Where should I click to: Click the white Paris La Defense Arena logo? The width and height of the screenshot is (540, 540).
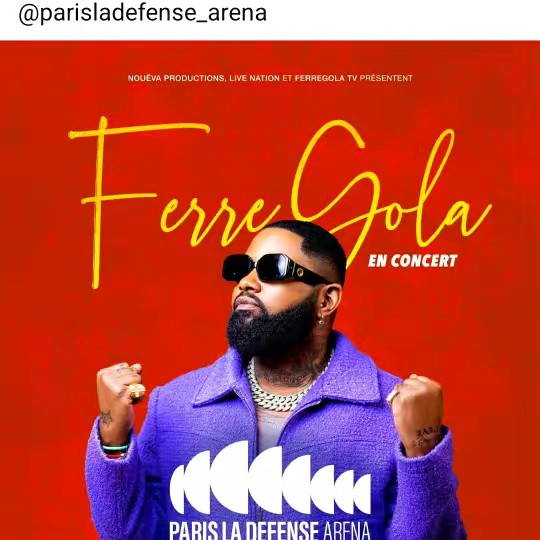pyautogui.click(x=270, y=480)
